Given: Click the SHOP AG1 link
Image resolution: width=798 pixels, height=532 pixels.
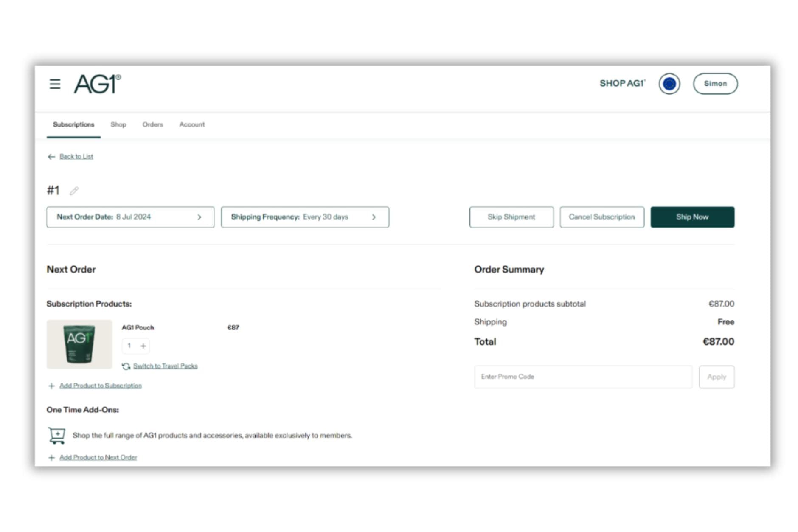Looking at the screenshot, I should coord(622,84).
